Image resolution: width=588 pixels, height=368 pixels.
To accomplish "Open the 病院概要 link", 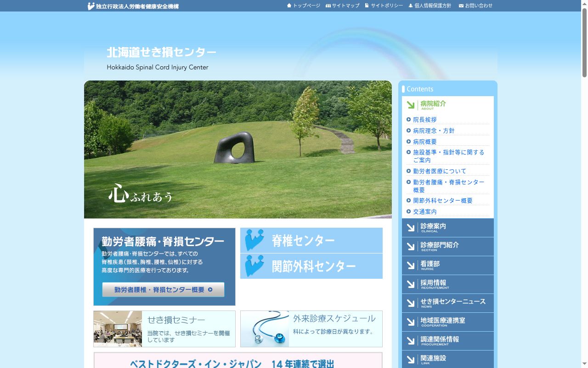I will 425,142.
